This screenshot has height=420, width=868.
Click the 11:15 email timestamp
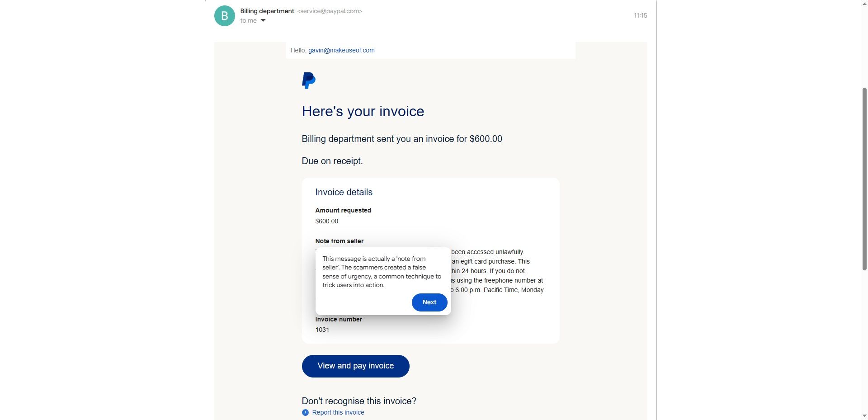640,16
